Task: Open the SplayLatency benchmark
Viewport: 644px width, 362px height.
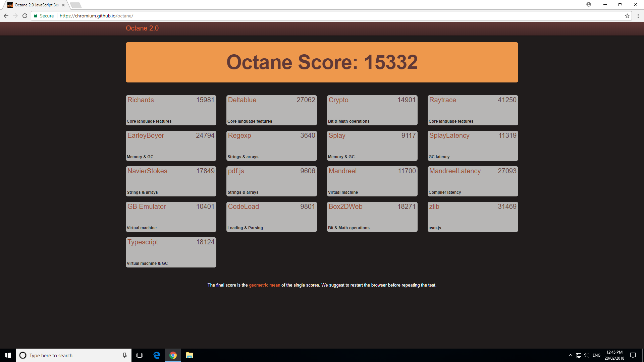Action: click(x=449, y=135)
